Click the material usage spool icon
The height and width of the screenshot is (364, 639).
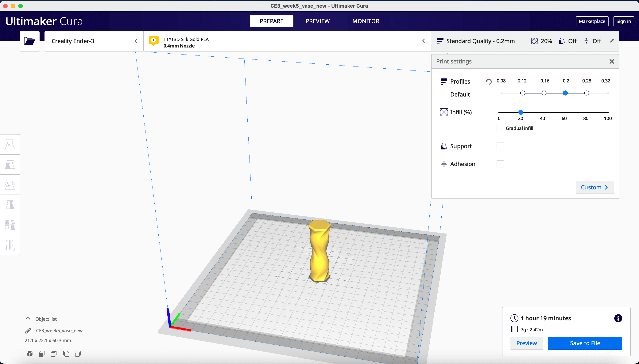[514, 329]
